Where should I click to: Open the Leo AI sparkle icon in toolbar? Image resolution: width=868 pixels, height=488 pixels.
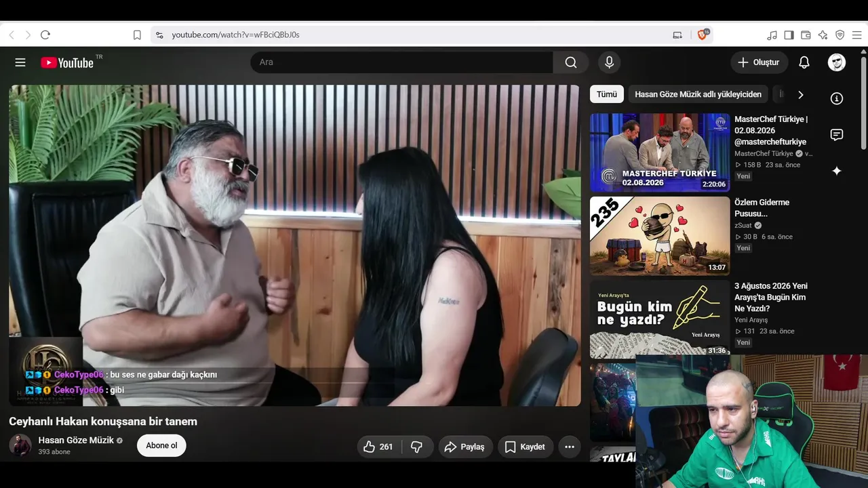(823, 35)
